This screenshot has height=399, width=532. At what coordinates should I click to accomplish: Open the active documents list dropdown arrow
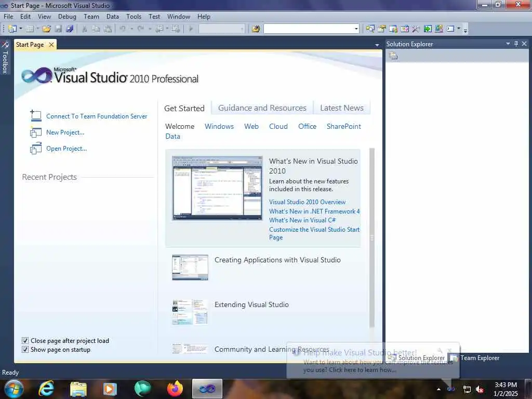click(377, 45)
